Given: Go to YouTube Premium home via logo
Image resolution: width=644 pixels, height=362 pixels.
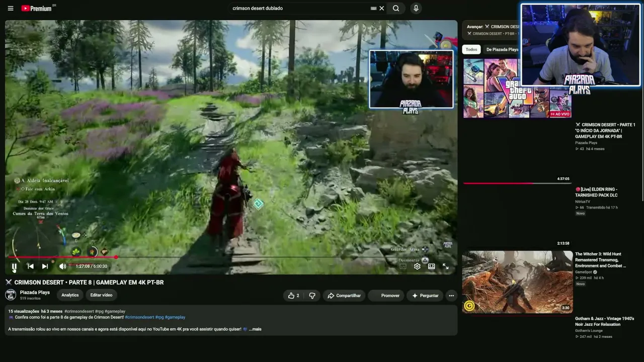Looking at the screenshot, I should 36,9.
